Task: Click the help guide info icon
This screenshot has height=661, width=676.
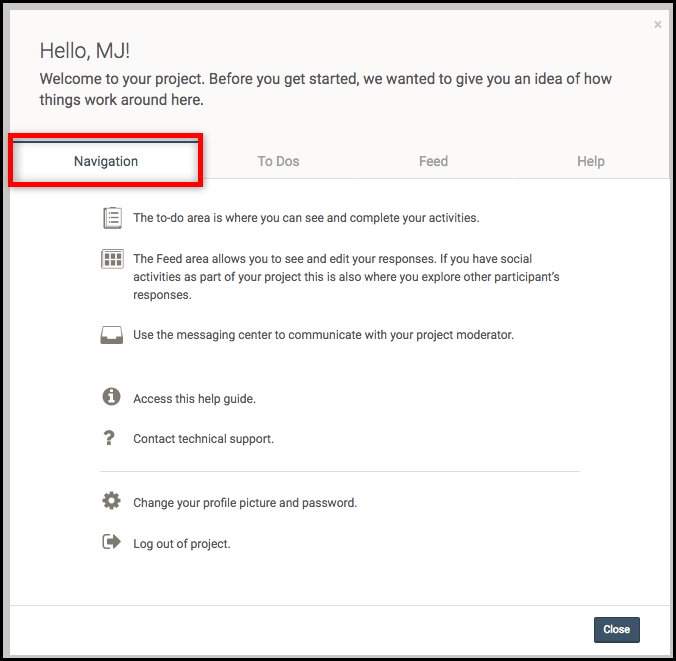Action: click(x=111, y=396)
